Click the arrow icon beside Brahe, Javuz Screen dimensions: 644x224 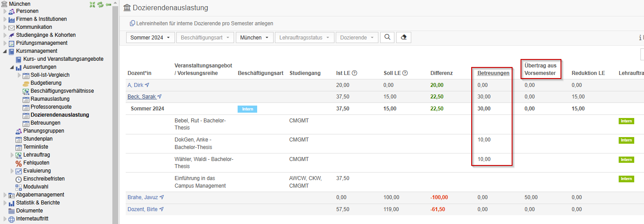tap(162, 197)
